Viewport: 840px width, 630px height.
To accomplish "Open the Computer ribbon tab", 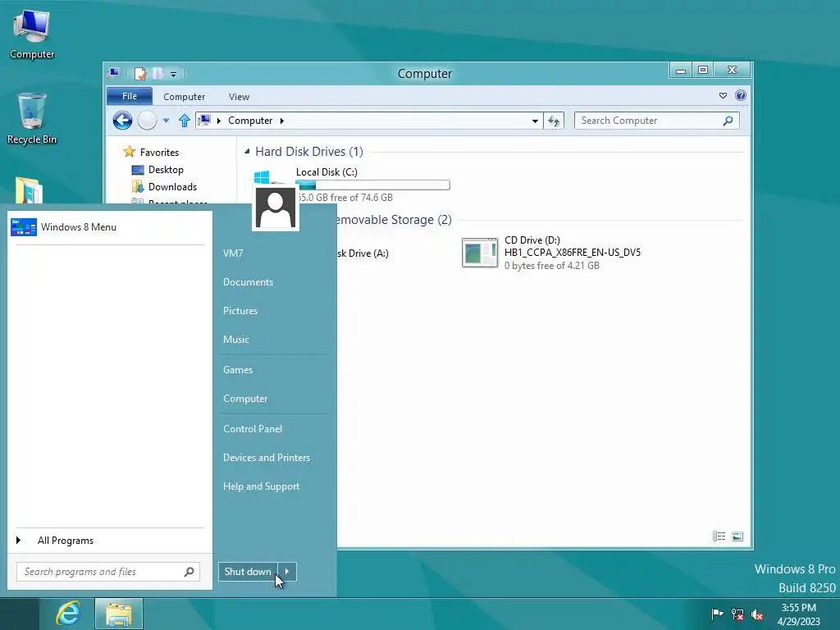I will (x=184, y=97).
